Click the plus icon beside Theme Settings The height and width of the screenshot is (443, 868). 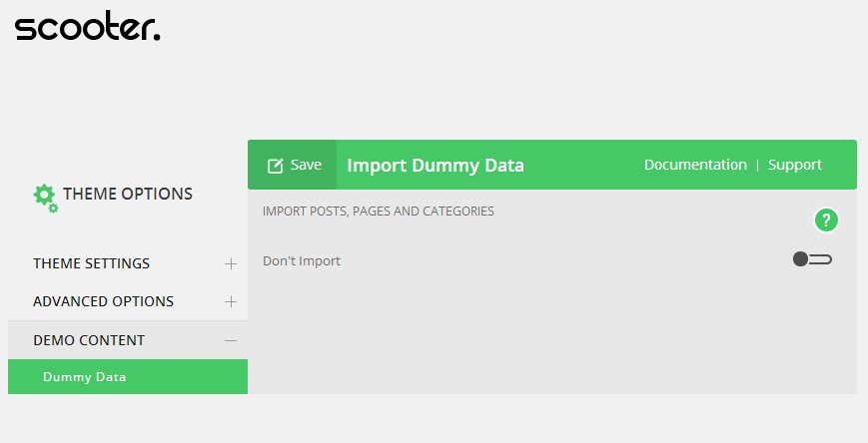pos(231,264)
